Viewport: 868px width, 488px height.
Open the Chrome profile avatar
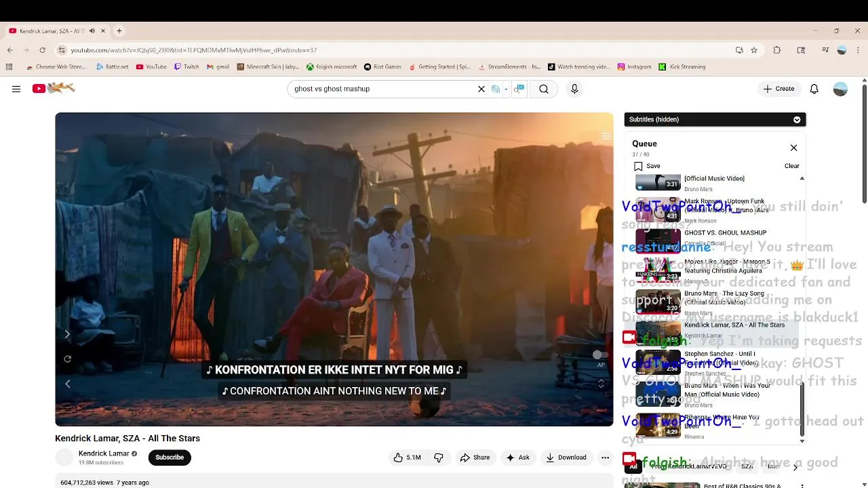842,50
